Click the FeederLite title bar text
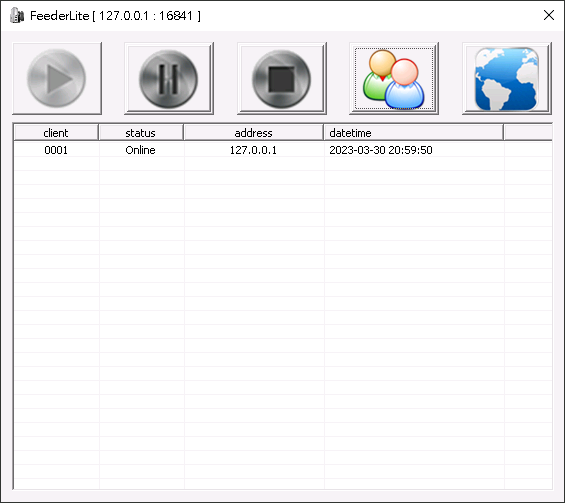The height and width of the screenshot is (503, 565). coord(115,16)
